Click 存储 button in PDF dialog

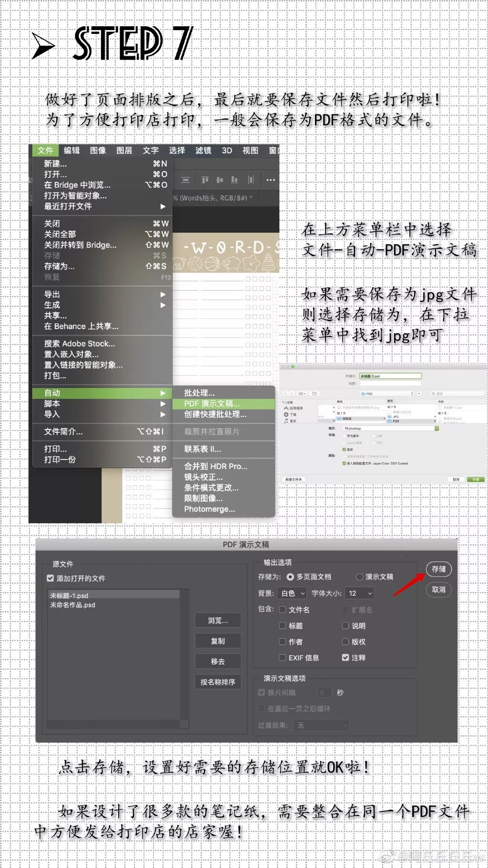point(438,569)
